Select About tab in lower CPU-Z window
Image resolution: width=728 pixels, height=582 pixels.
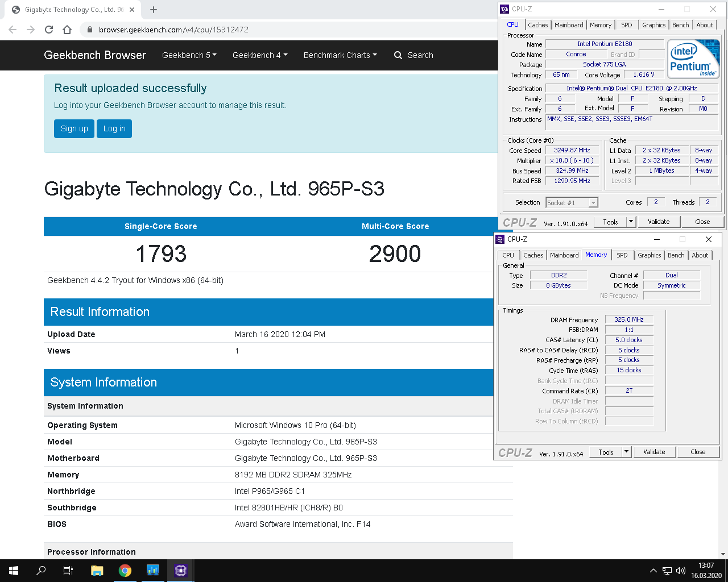(x=700, y=255)
